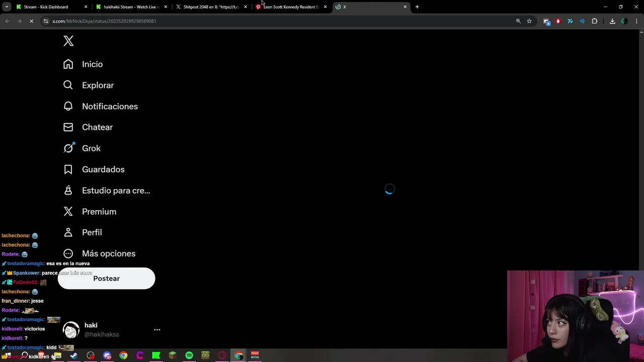
Task: Close the Kick Dashboard tab
Action: pyautogui.click(x=86, y=7)
